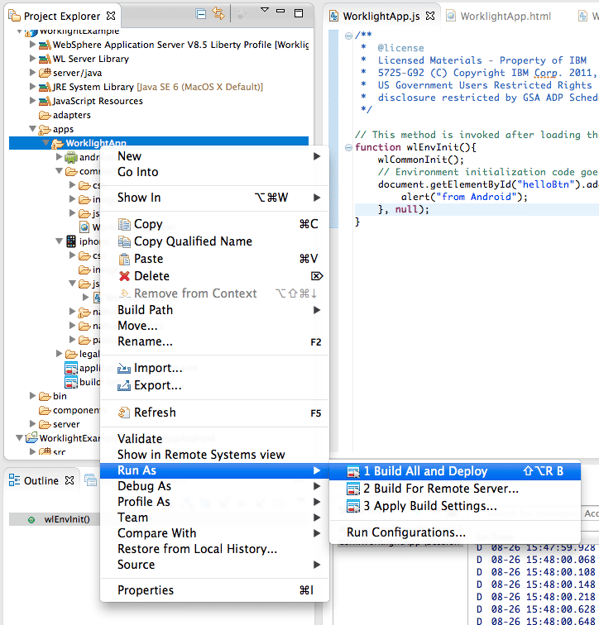Image resolution: width=599 pixels, height=625 pixels.
Task: Select 2 Build For Remote Server...
Action: [x=455, y=489]
